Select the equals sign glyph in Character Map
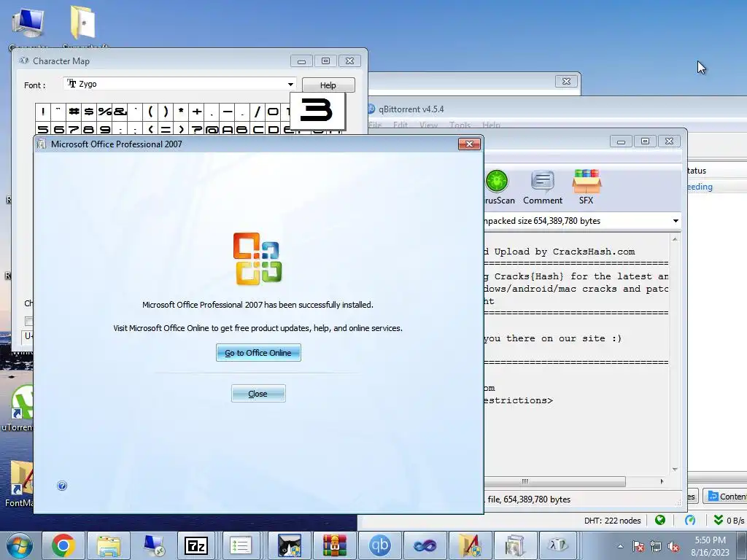This screenshot has width=747, height=560. coord(166,128)
